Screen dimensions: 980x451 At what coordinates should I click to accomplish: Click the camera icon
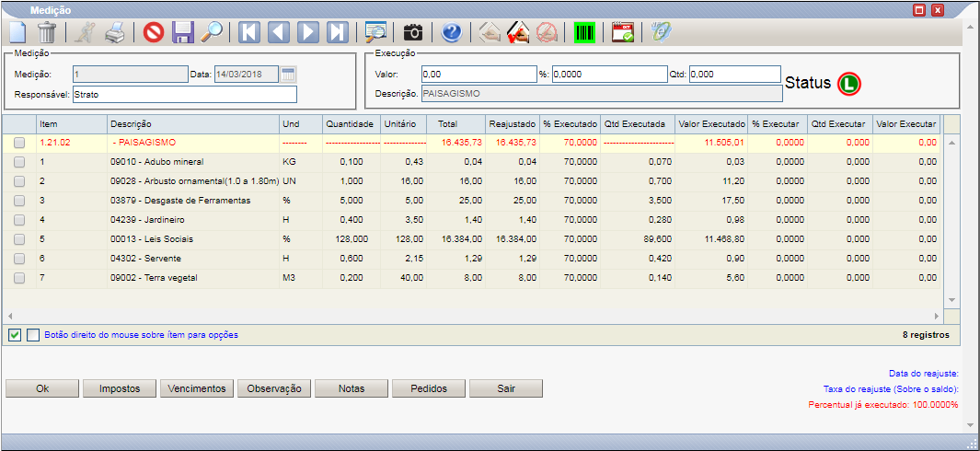(413, 32)
